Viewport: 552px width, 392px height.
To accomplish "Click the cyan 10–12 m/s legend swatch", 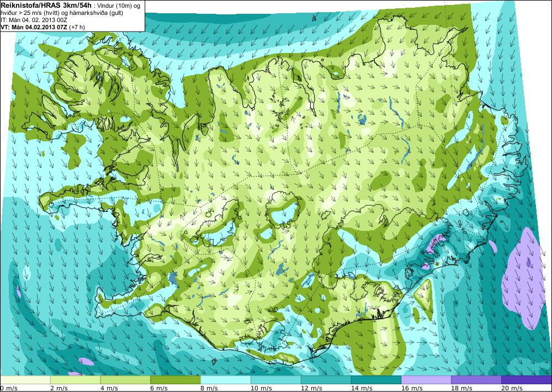I will [275, 380].
